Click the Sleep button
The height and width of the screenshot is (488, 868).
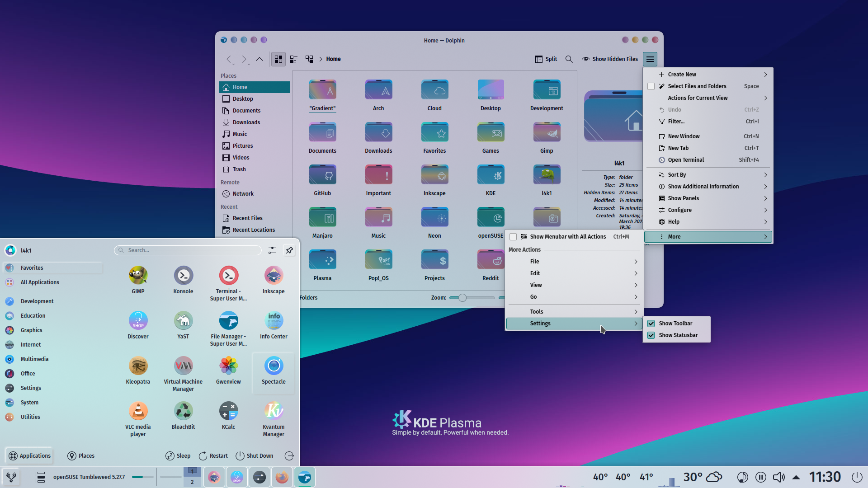pos(178,456)
